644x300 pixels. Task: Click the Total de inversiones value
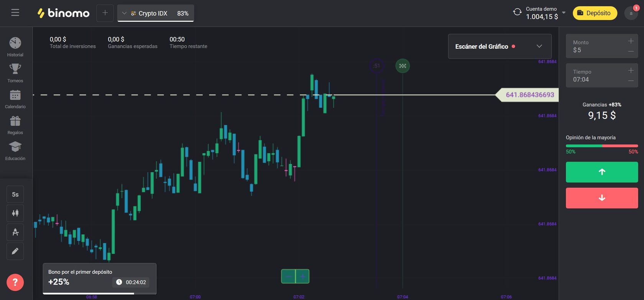[58, 39]
